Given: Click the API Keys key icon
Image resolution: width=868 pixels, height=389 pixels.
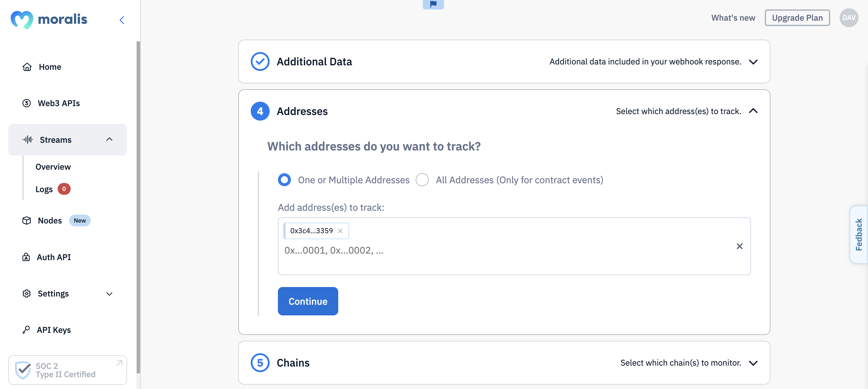Looking at the screenshot, I should click(x=26, y=330).
